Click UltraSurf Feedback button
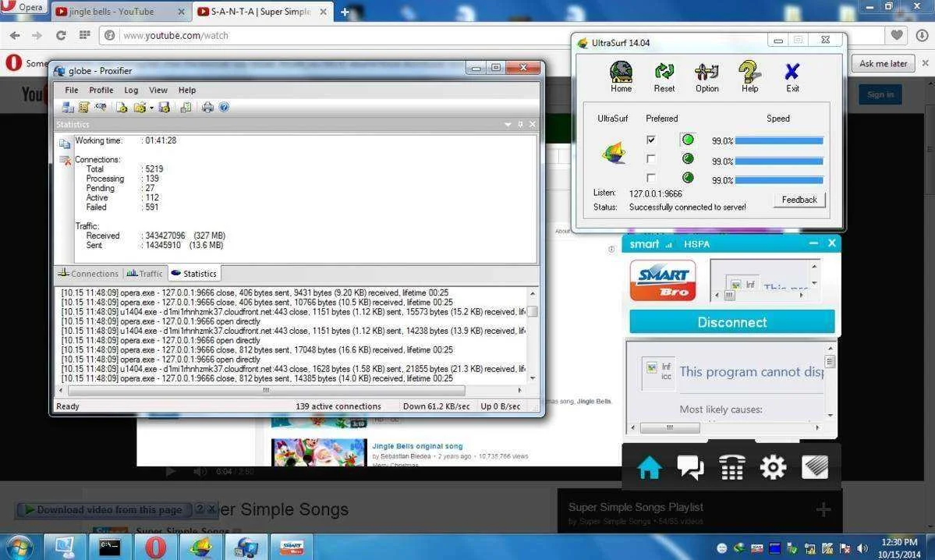 click(799, 200)
